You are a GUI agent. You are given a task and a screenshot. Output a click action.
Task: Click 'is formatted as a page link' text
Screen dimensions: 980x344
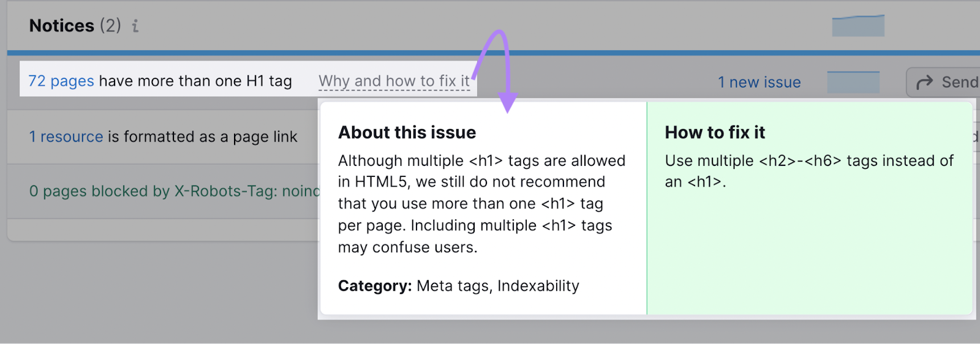pos(203,136)
